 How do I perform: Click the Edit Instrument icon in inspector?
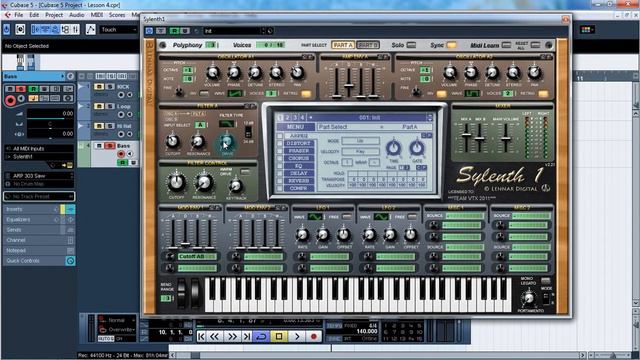pyautogui.click(x=69, y=165)
